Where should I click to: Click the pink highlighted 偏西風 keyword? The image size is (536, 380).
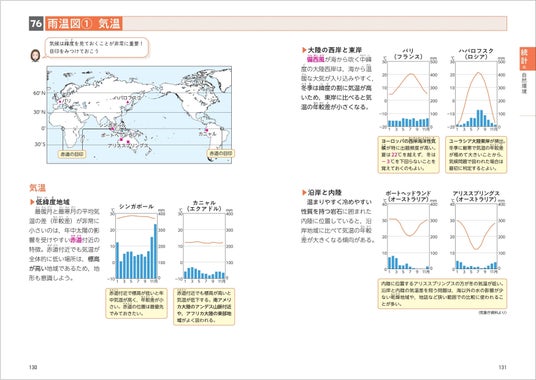pos(316,59)
